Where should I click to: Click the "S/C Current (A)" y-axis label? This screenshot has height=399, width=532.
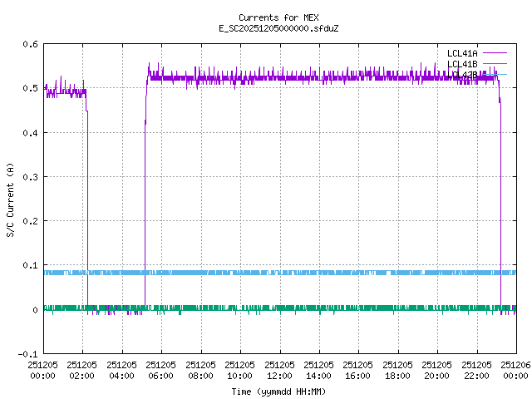10,199
